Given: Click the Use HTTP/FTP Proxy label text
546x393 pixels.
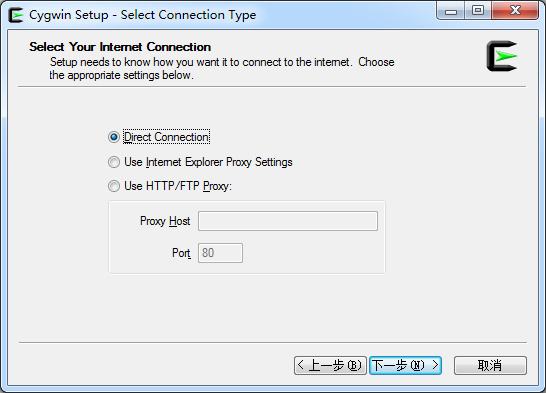Looking at the screenshot, I should click(x=178, y=186).
